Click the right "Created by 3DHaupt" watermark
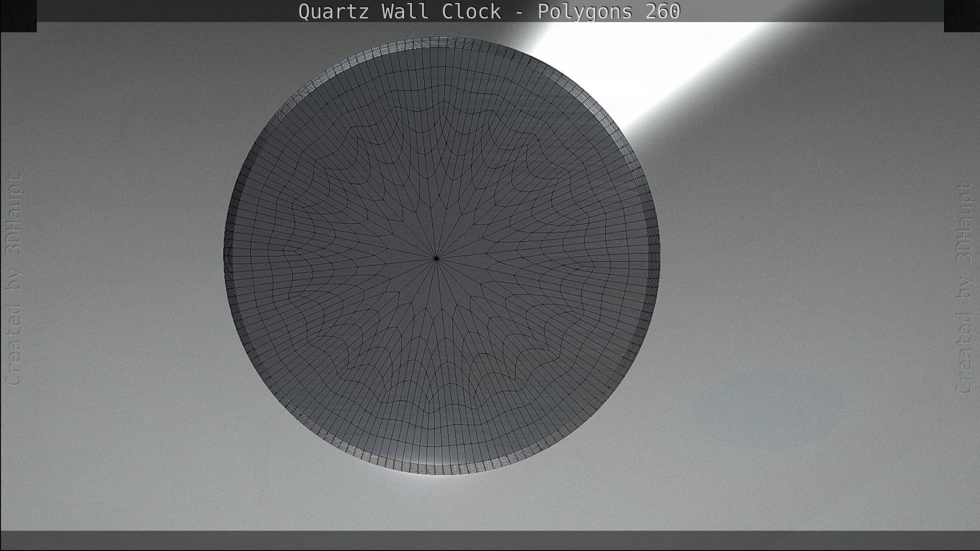Viewport: 980px width, 551px height. pos(964,287)
